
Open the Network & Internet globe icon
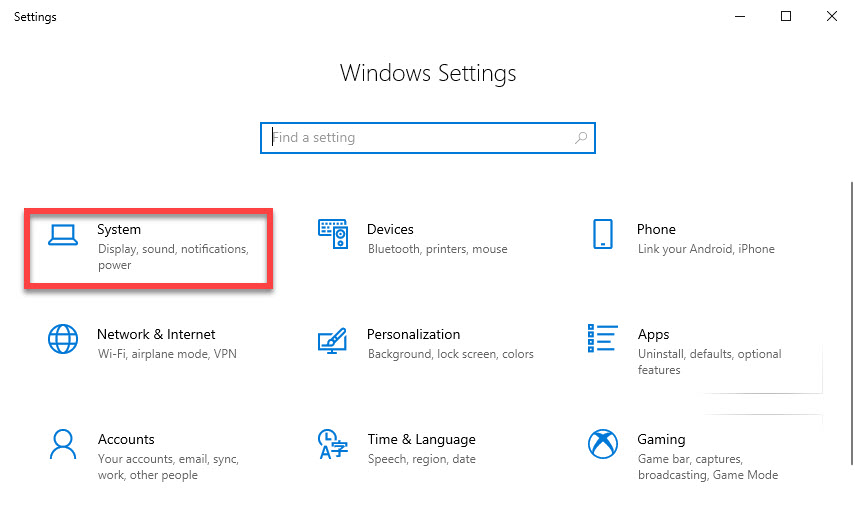tap(63, 339)
